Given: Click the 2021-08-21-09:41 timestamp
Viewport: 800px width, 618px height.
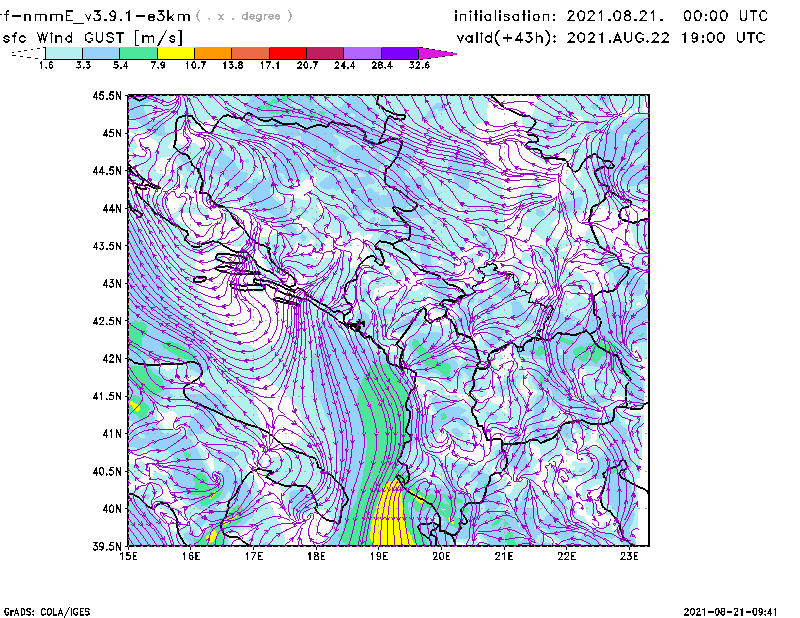Looking at the screenshot, I should (x=731, y=610).
